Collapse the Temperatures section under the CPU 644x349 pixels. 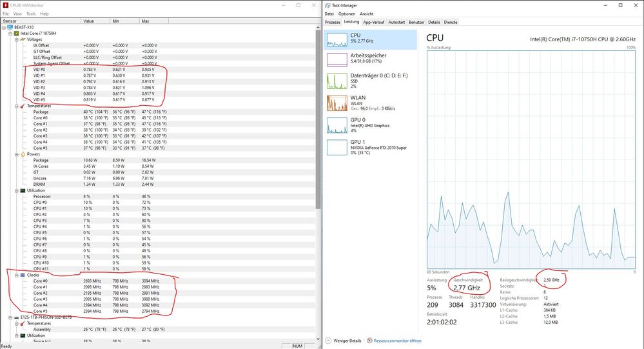tap(17, 106)
